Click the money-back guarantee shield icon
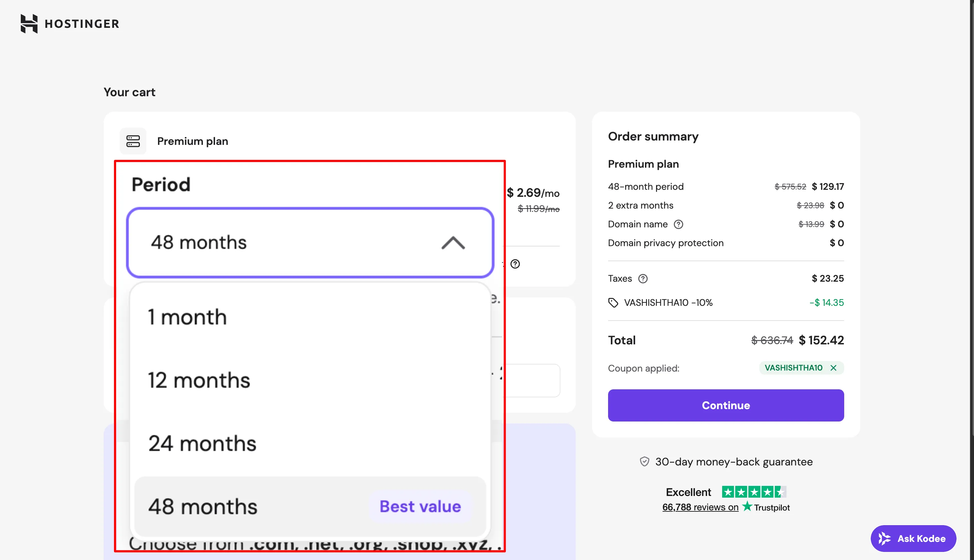 tap(644, 461)
